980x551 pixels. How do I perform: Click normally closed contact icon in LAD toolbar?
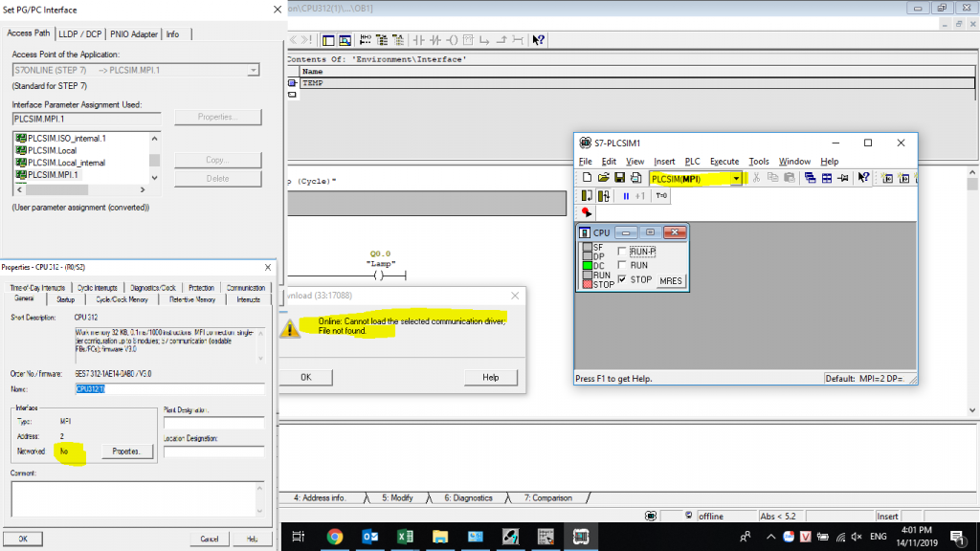click(435, 40)
